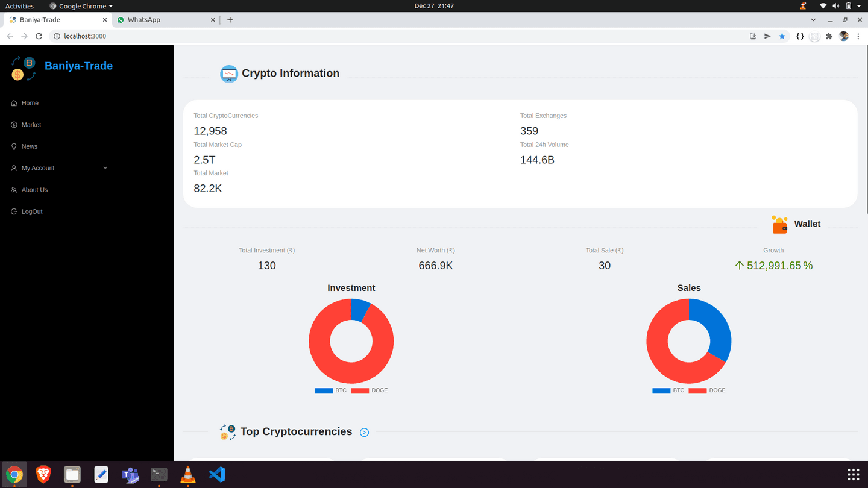Click the Total Market 82.2K value
Screen dimensions: 868x488
(x=208, y=189)
